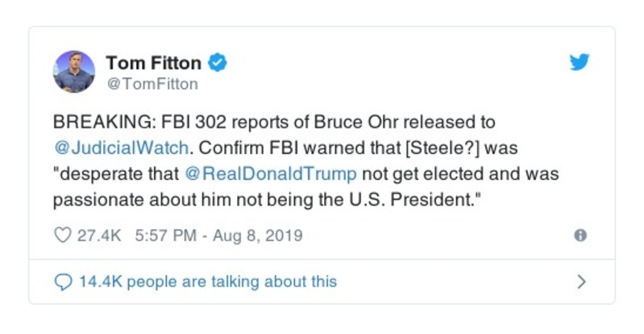Expand the conversation with the right chevron
This screenshot has height=334, width=644.
click(581, 282)
